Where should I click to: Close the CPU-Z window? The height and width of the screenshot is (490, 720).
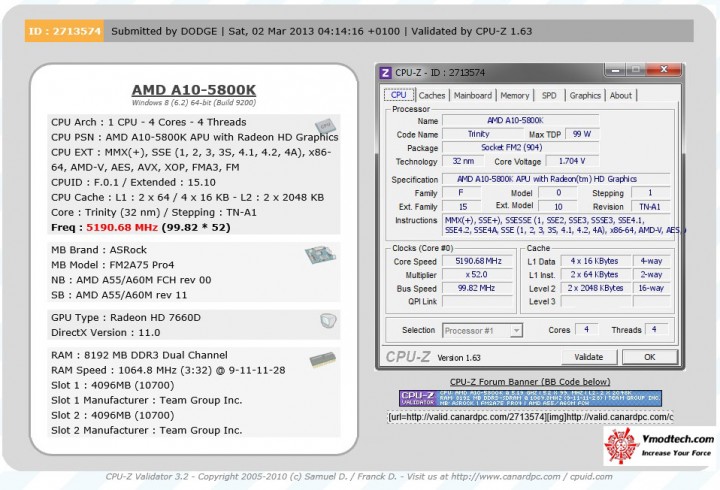tap(664, 69)
